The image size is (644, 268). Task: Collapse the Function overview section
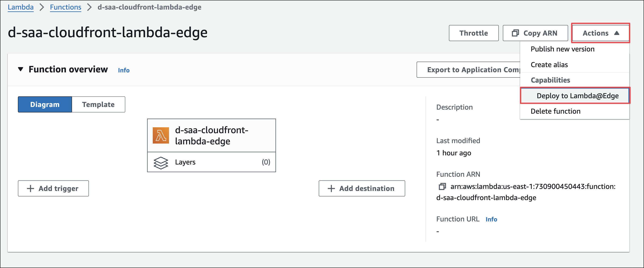pos(21,69)
